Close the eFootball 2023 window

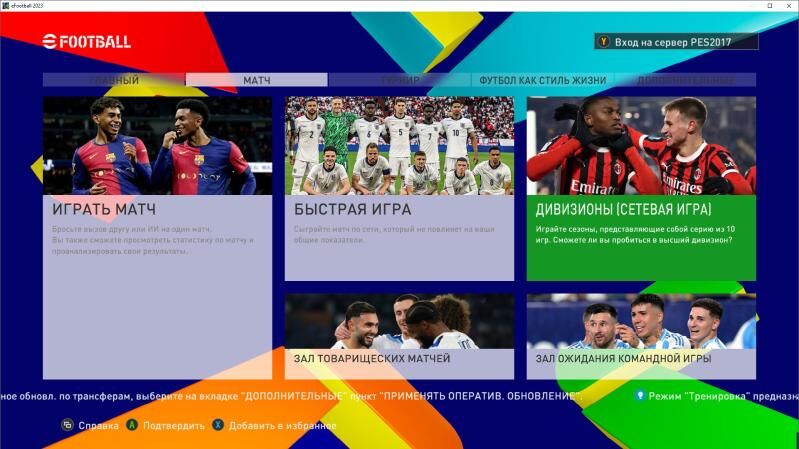(790, 6)
